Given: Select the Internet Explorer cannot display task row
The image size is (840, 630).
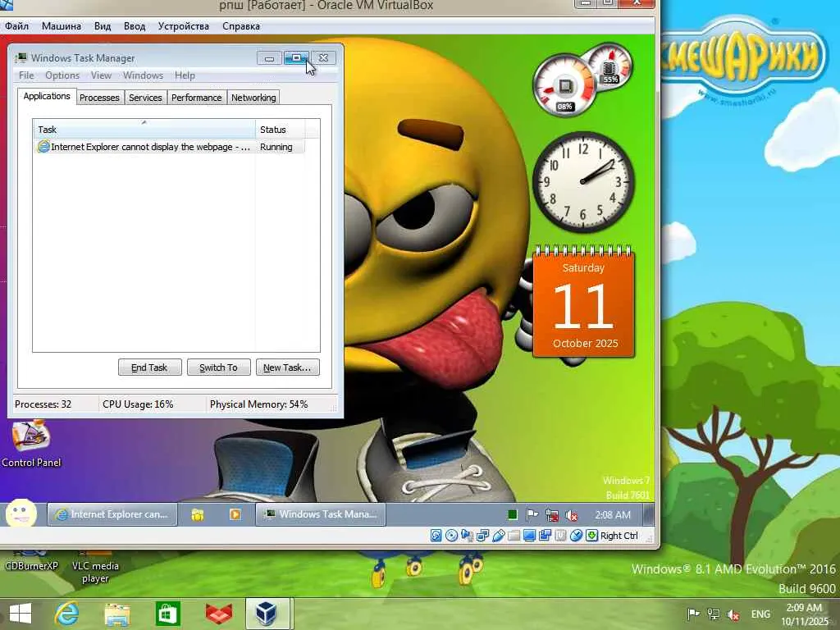Looking at the screenshot, I should point(169,147).
